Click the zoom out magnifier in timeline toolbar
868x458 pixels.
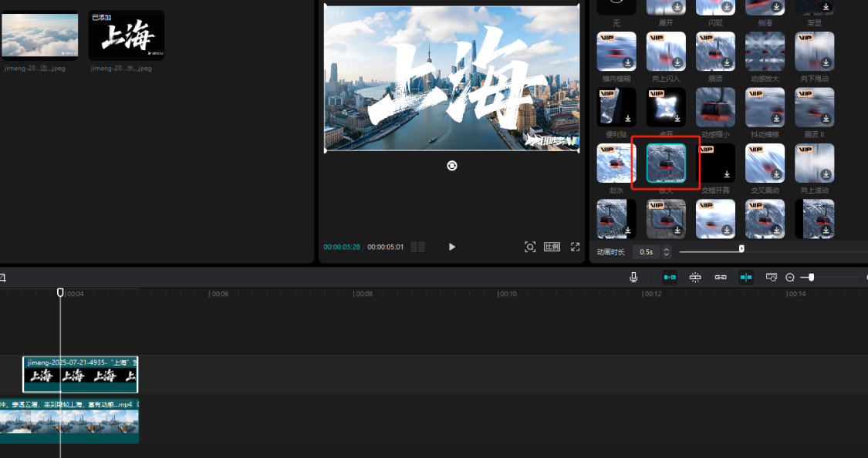point(789,277)
